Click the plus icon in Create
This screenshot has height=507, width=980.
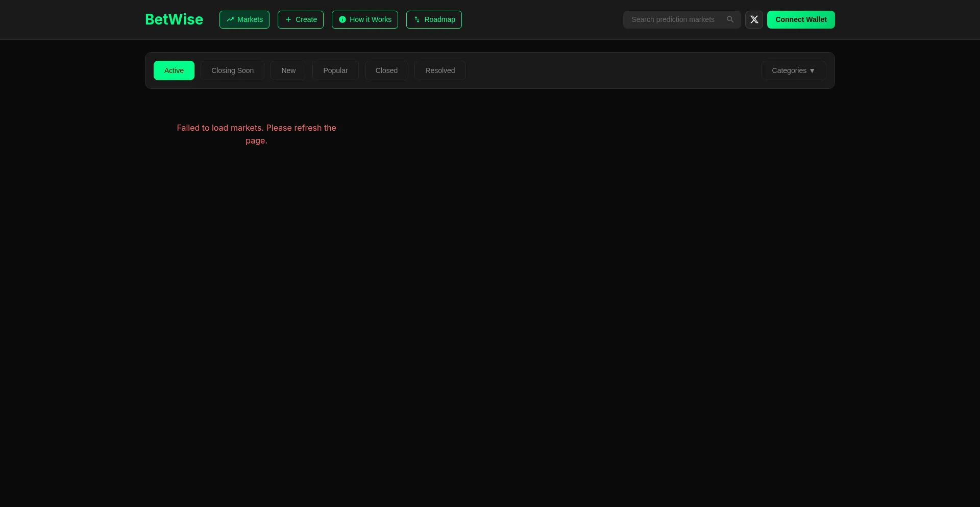point(288,19)
